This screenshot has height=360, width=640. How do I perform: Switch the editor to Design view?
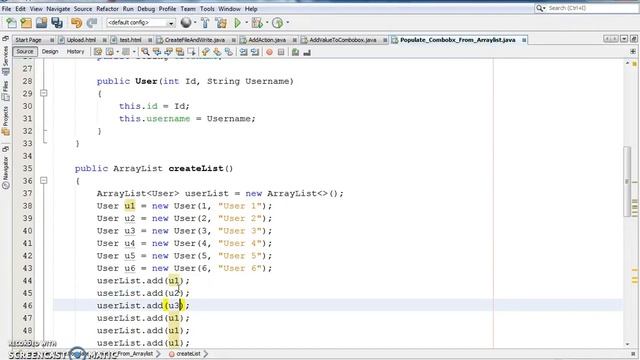coord(50,51)
